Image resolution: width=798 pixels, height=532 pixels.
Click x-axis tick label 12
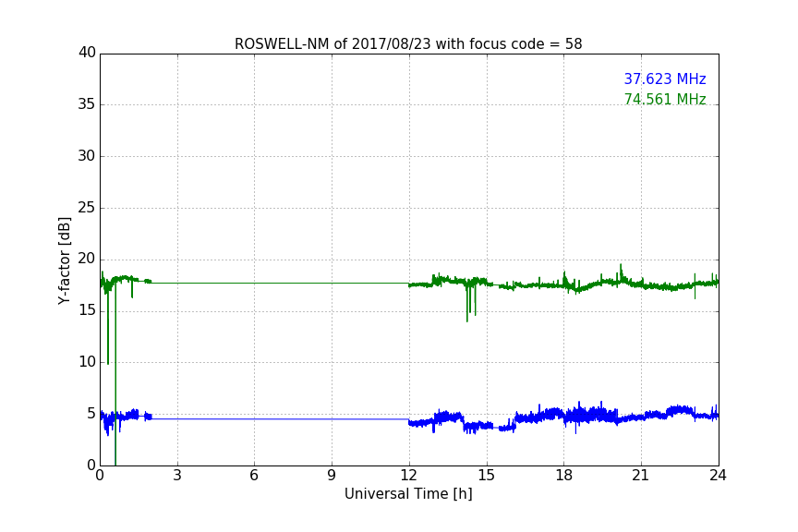[409, 476]
